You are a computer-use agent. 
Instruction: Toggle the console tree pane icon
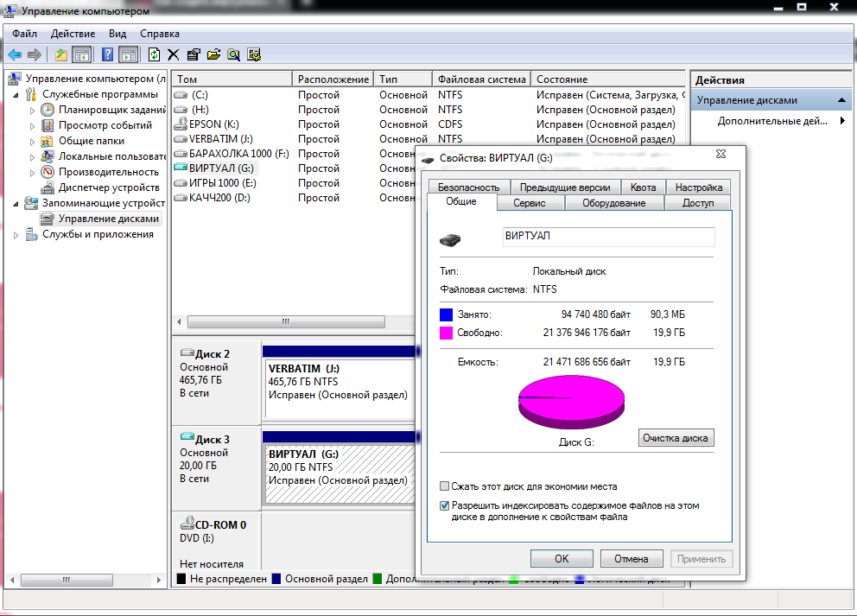pos(81,54)
